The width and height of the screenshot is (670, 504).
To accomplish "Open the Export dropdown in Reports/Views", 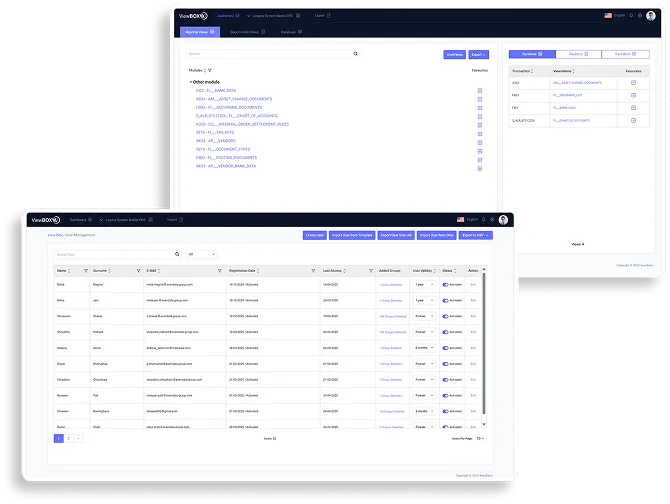I will (478, 54).
